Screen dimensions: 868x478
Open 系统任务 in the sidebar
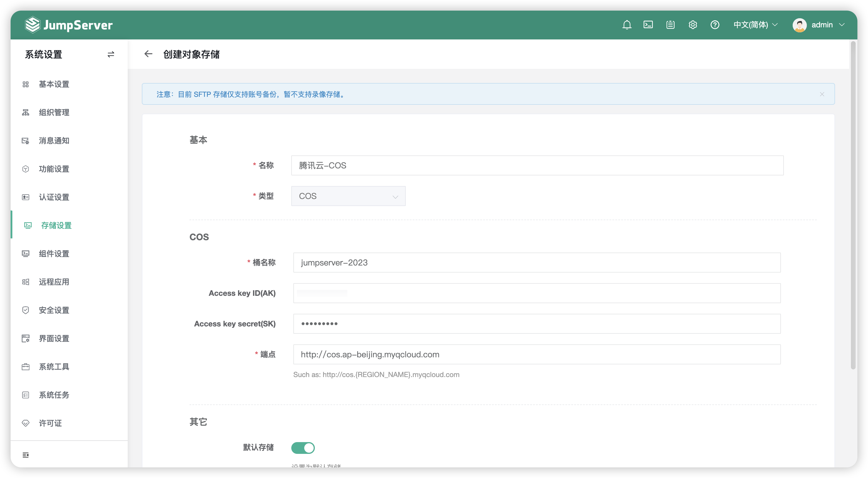(69, 395)
